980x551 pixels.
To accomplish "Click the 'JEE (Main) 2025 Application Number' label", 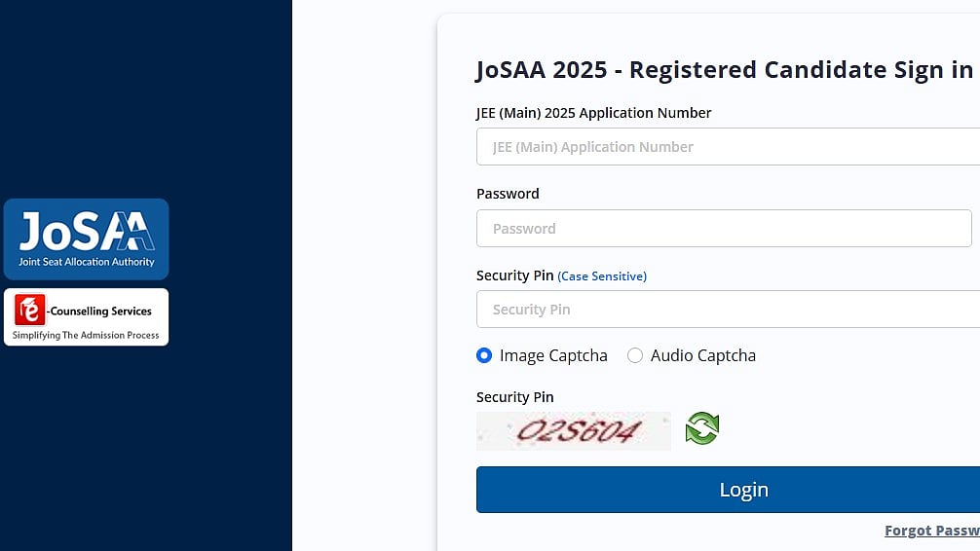I will [594, 113].
